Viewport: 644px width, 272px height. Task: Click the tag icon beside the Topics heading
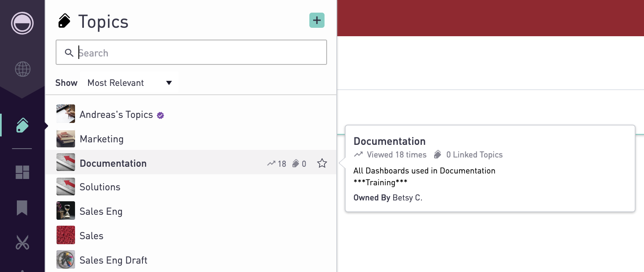coord(64,21)
